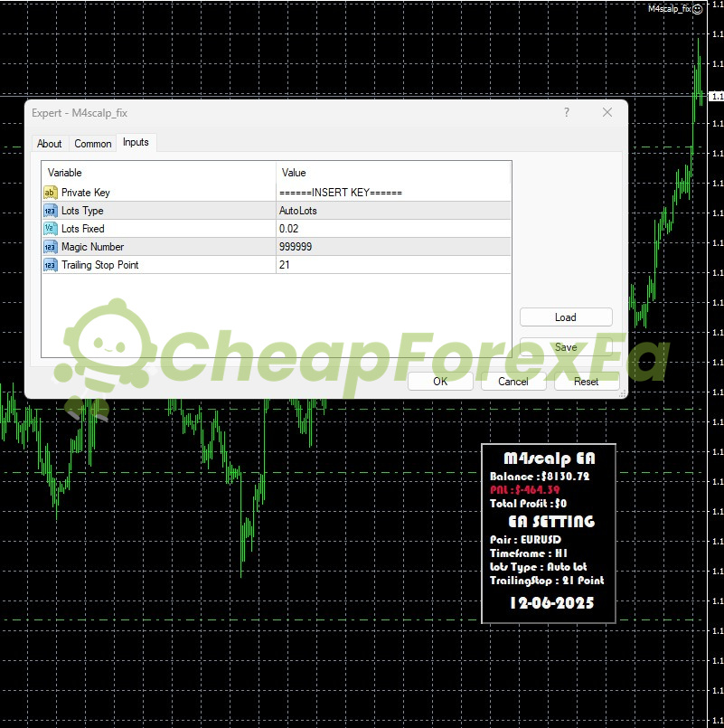Select the Trailing Stop Point value 21
724x728 pixels.
pyautogui.click(x=393, y=265)
